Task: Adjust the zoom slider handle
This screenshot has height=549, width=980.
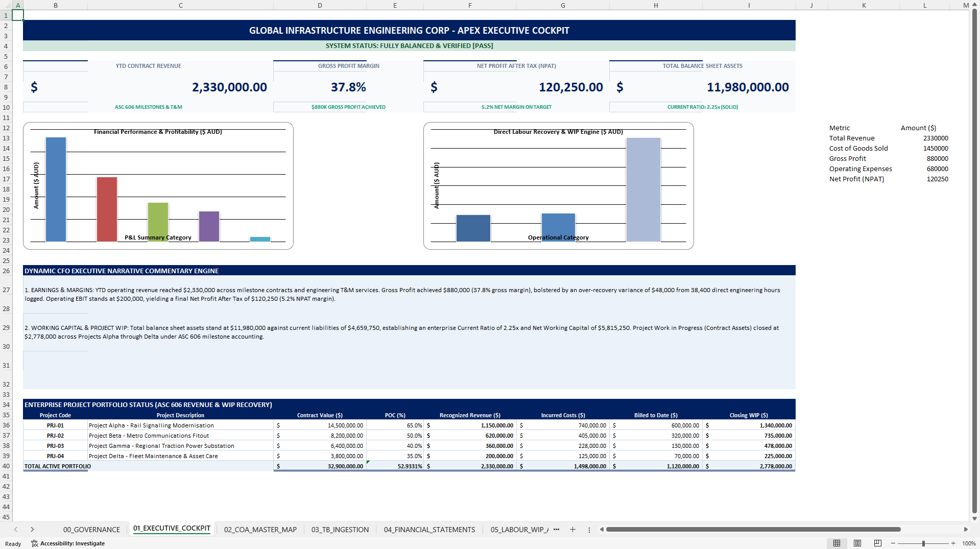Action: pos(923,543)
